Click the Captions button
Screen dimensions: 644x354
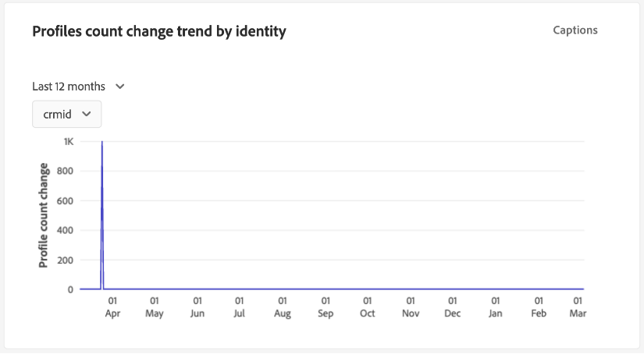(575, 30)
